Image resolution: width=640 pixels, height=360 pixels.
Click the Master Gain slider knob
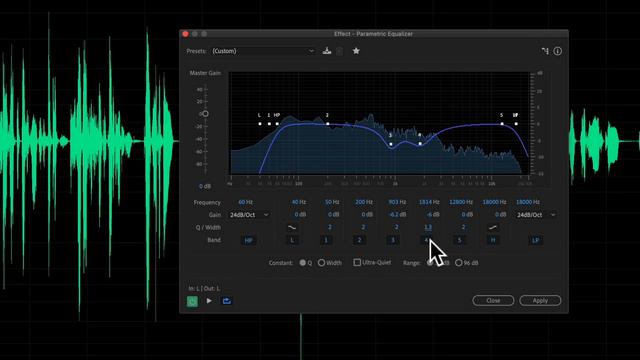pos(205,114)
